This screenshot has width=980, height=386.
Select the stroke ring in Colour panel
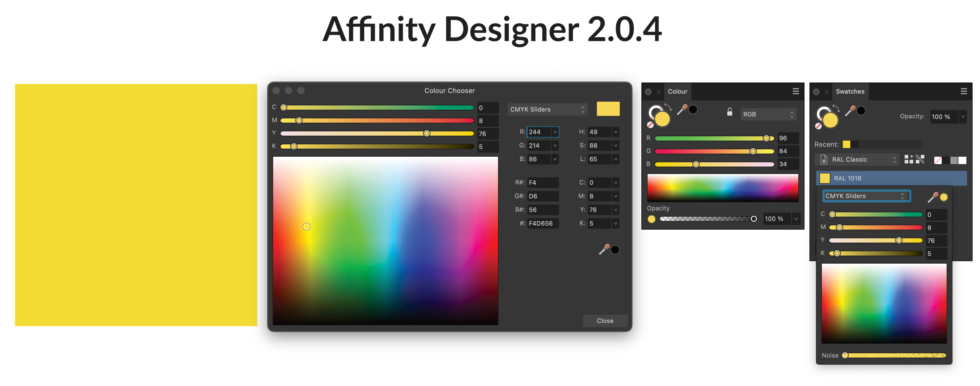653,110
